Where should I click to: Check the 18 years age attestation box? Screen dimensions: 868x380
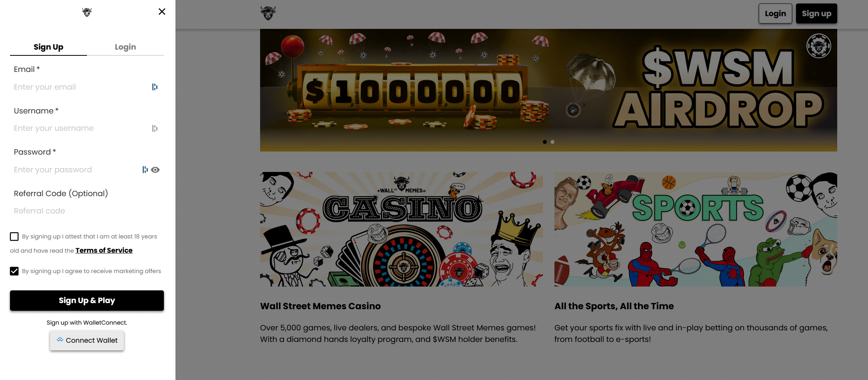coord(14,237)
